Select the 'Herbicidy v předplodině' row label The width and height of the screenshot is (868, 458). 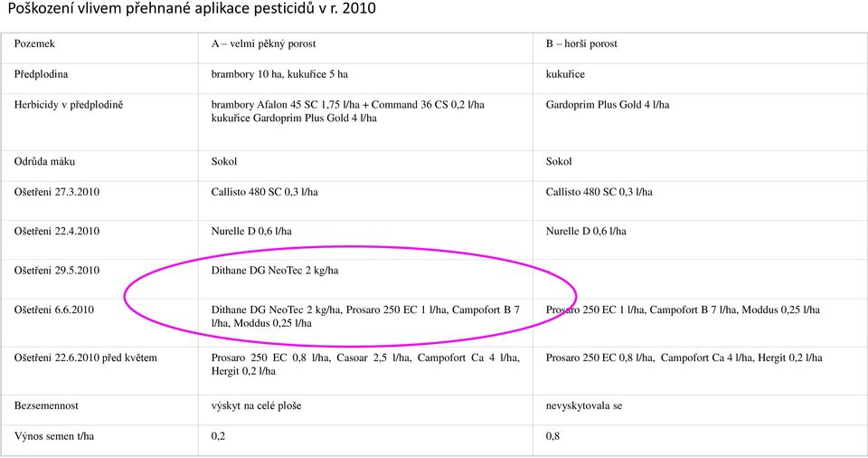[69, 105]
